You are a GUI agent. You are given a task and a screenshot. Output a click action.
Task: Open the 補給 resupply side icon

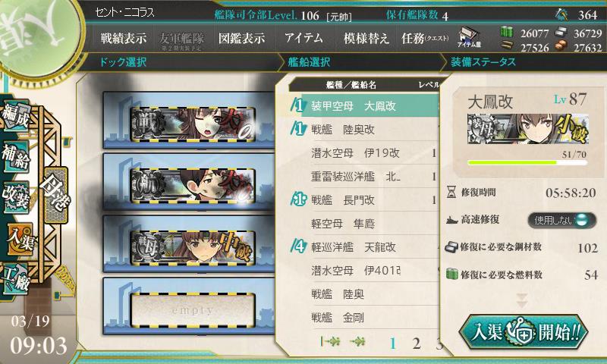tap(16, 156)
